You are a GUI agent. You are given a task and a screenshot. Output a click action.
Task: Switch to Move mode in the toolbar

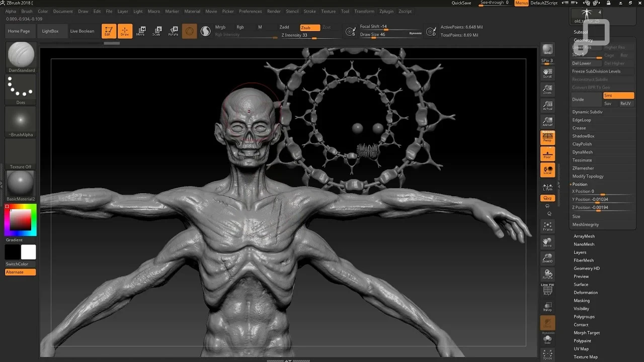pyautogui.click(x=141, y=31)
